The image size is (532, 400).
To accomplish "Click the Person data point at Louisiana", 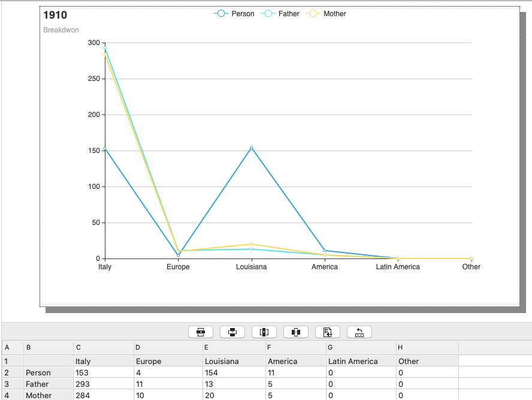I will pyautogui.click(x=251, y=148).
